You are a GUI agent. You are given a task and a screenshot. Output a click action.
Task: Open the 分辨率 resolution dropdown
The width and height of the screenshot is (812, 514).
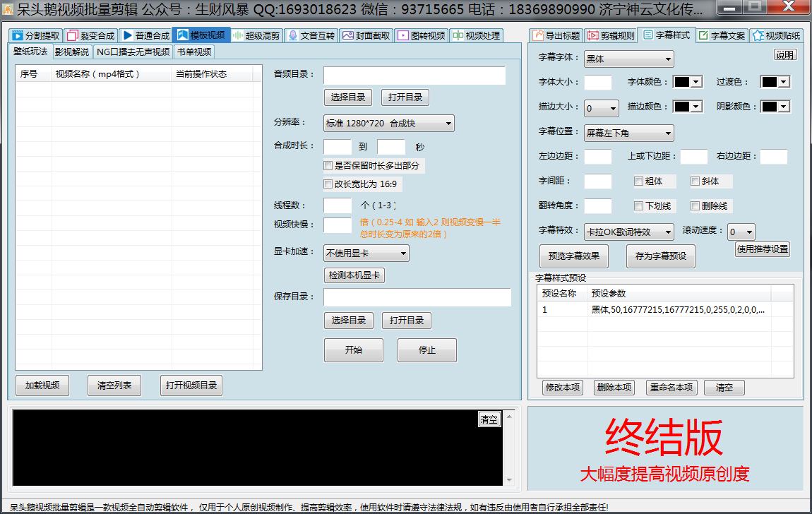point(389,123)
